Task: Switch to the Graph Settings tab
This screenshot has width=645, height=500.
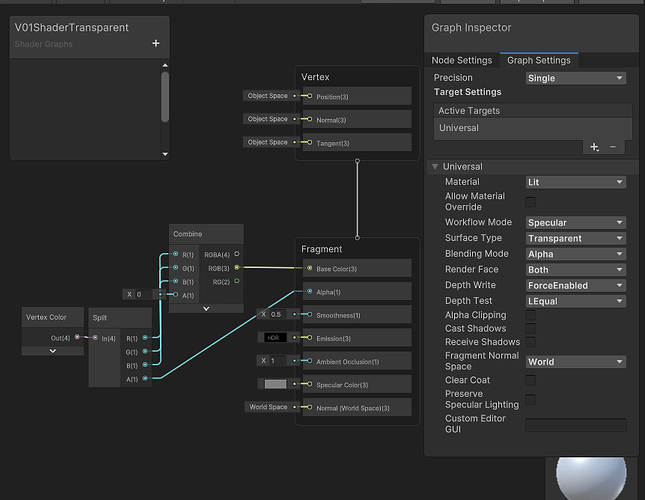Action: pyautogui.click(x=539, y=60)
